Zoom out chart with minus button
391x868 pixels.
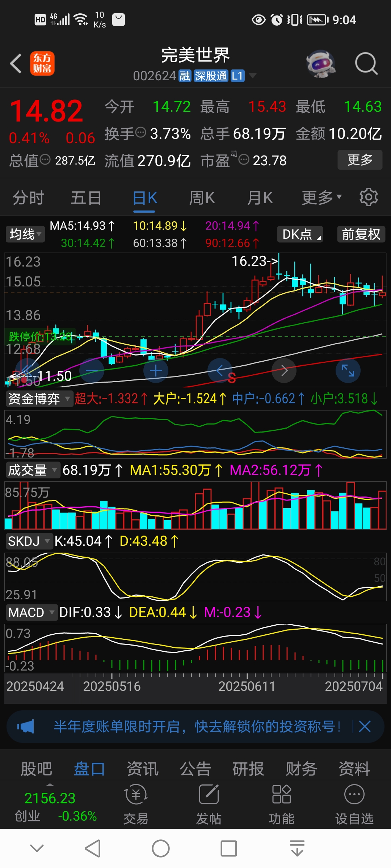point(92,370)
